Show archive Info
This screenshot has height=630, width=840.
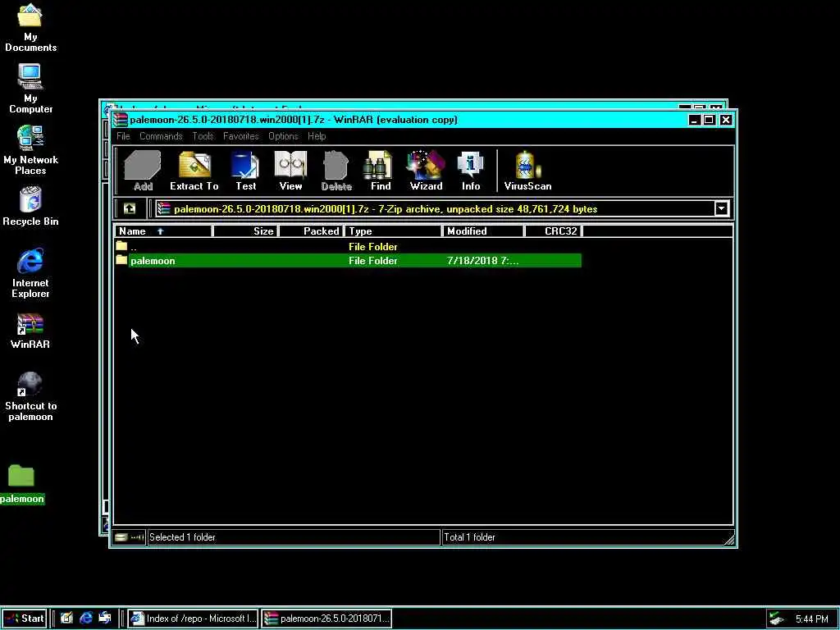coord(471,171)
